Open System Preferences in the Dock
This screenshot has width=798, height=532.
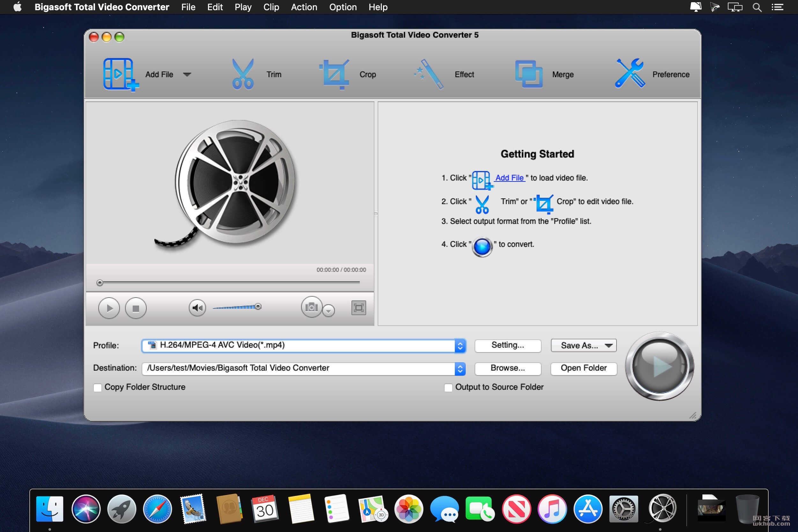[x=624, y=509]
